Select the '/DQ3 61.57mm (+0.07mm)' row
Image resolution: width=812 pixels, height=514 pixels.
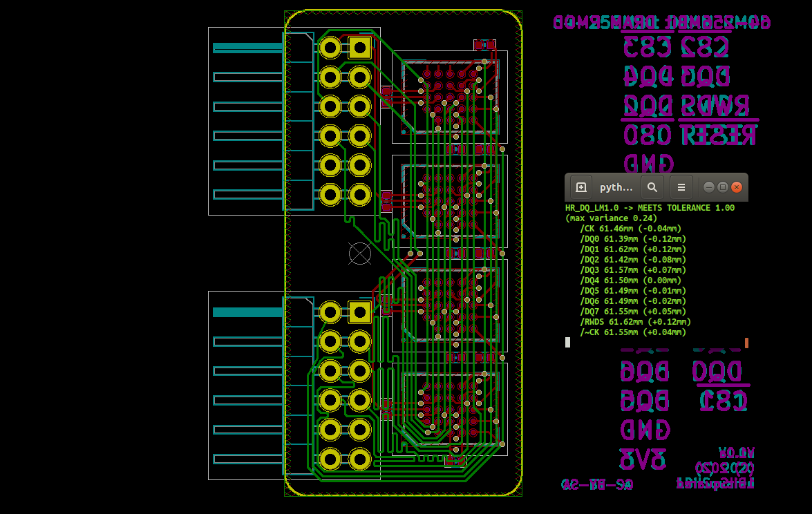pos(633,269)
